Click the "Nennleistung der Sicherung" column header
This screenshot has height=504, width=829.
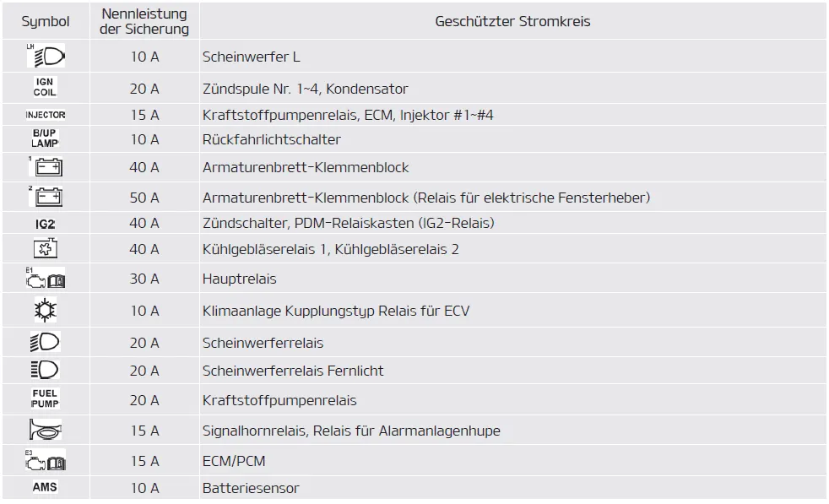tap(144, 22)
